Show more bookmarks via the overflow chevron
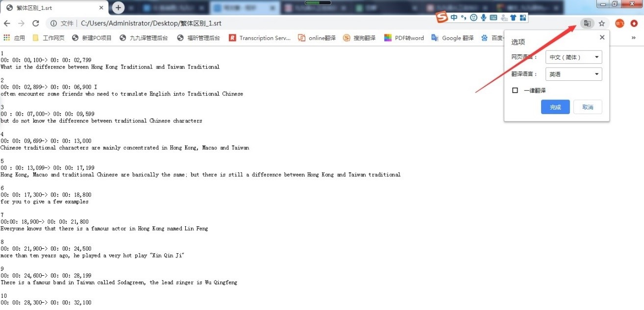Screen dimensions: 644x310 (633, 38)
